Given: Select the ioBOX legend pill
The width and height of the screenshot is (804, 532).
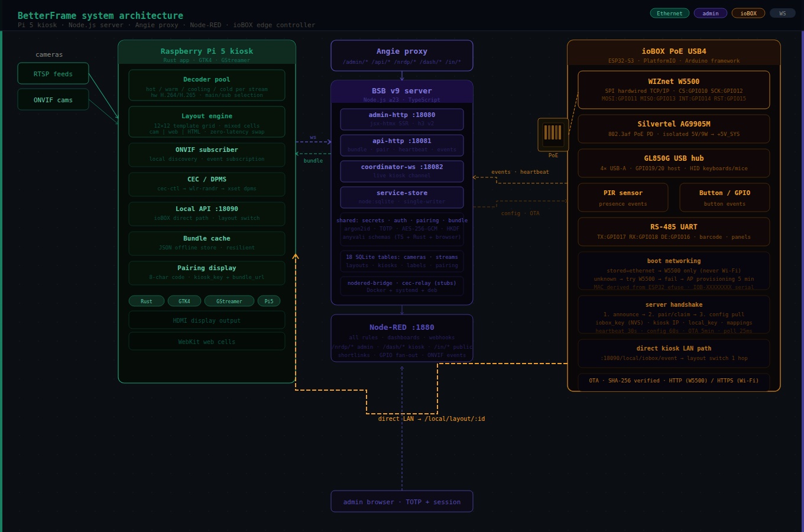Looking at the screenshot, I should pyautogui.click(x=748, y=13).
